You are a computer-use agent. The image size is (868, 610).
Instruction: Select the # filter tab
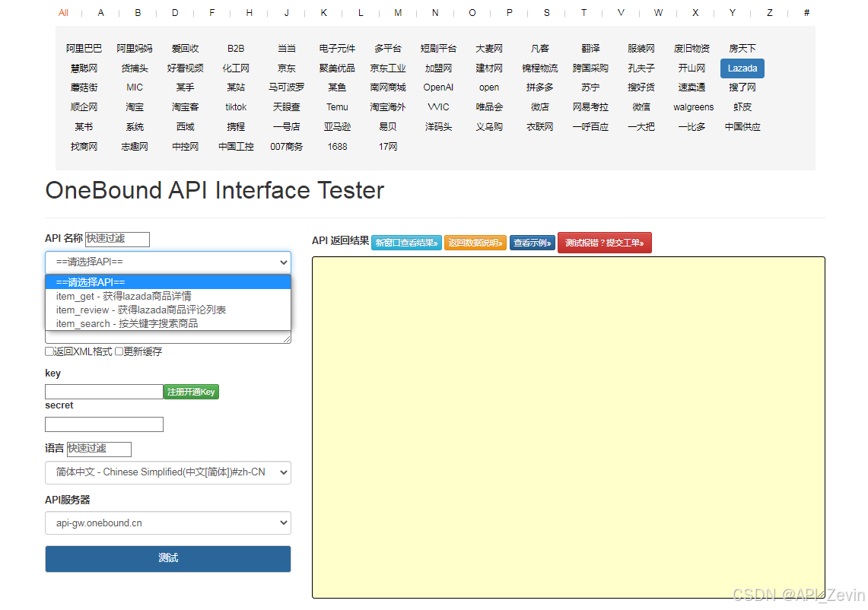coord(806,13)
